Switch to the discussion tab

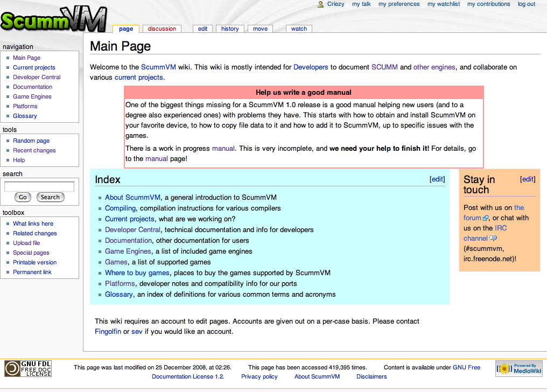click(x=162, y=29)
